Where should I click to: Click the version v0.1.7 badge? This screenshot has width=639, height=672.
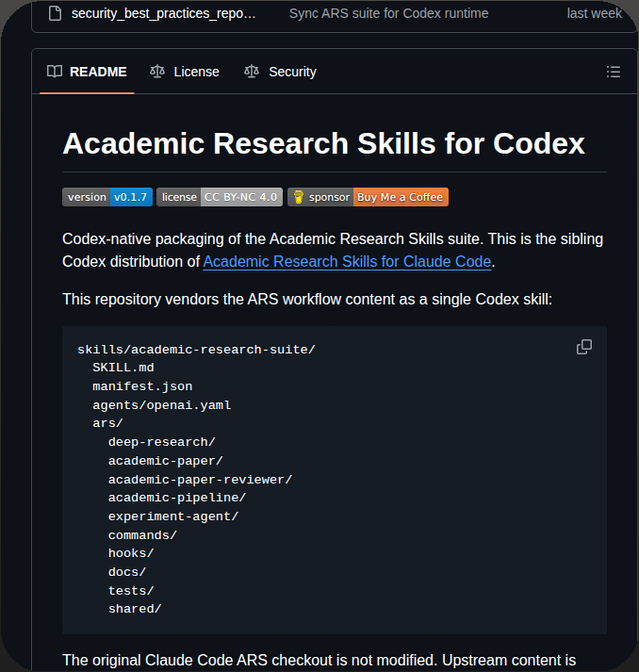click(x=107, y=197)
